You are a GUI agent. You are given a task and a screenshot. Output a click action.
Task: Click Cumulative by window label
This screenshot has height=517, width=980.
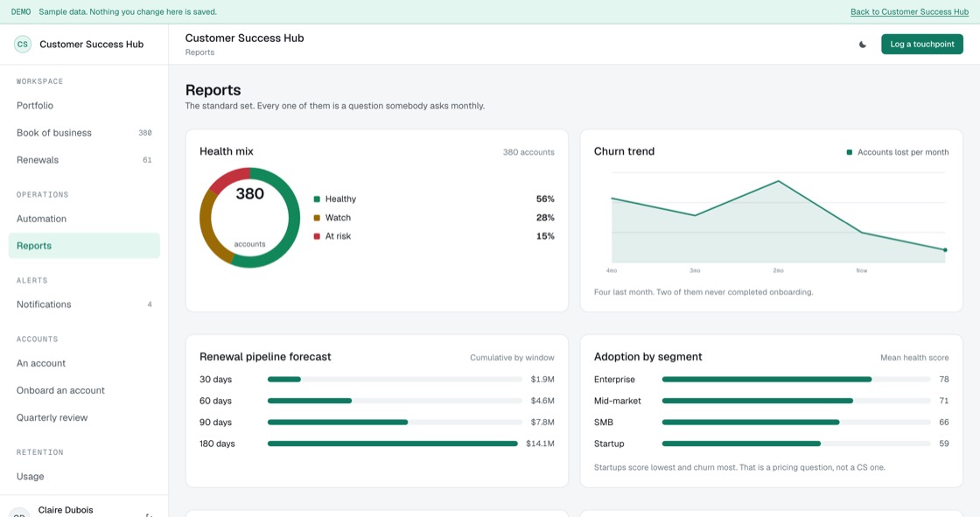[512, 358]
